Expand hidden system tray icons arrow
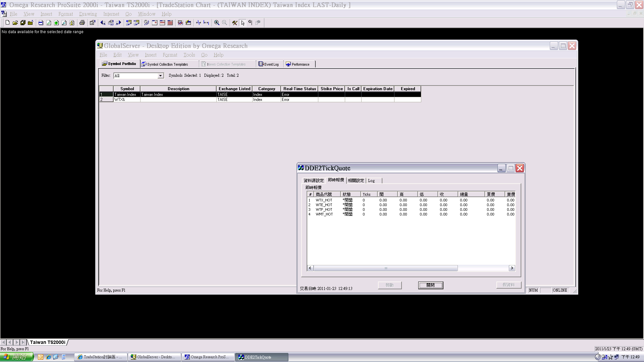The height and width of the screenshot is (362, 644). click(x=597, y=357)
